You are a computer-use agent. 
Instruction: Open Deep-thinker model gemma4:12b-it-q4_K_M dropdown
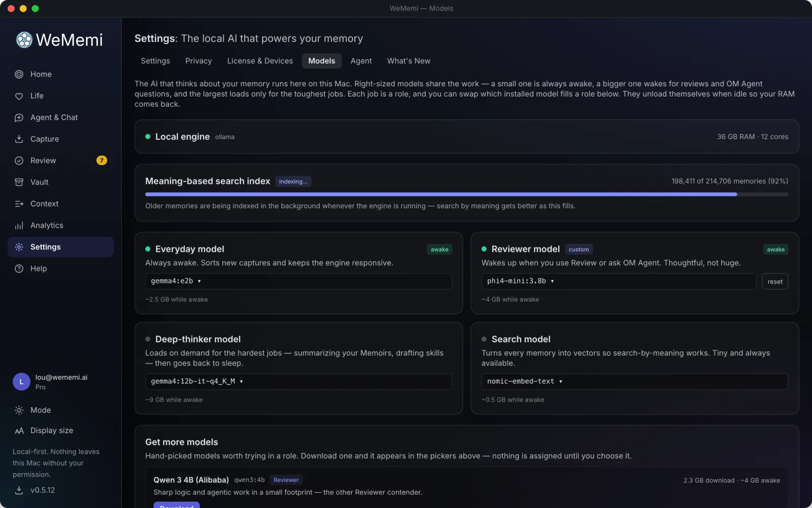(298, 382)
